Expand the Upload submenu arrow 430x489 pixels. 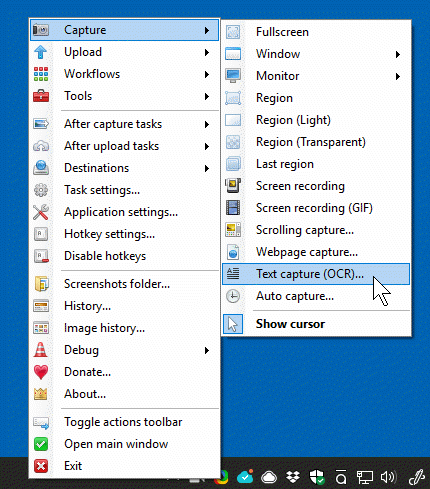tap(207, 52)
